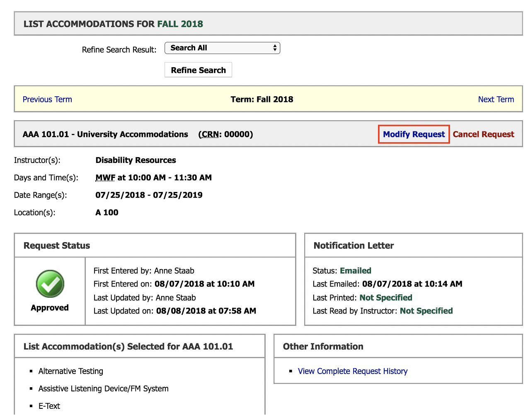
Task: Click the green Approved checkmark icon
Action: pos(50,284)
